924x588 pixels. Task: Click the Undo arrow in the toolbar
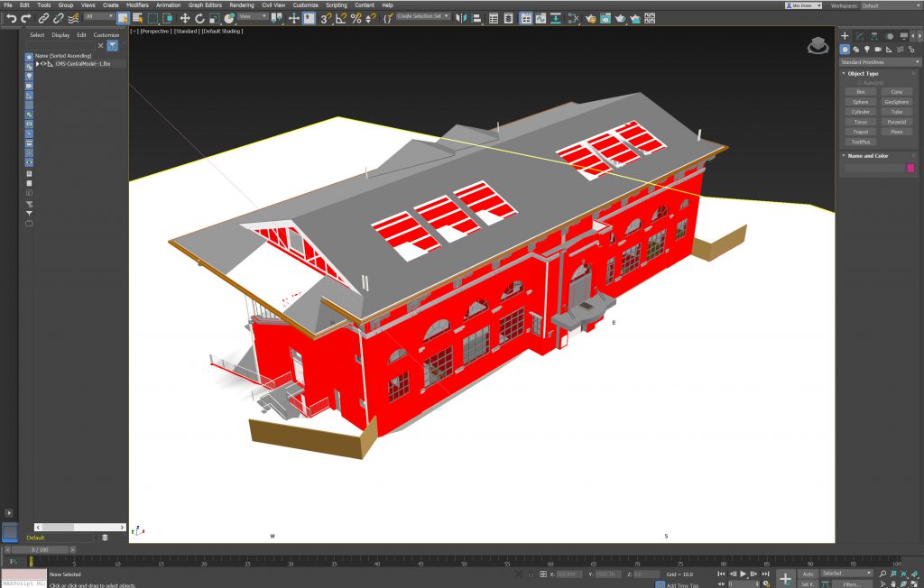click(x=12, y=18)
